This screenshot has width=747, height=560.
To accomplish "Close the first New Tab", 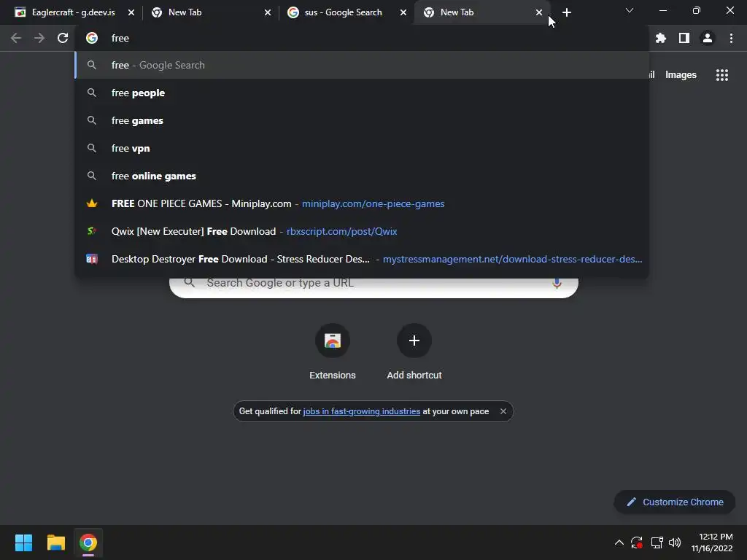I will (267, 12).
